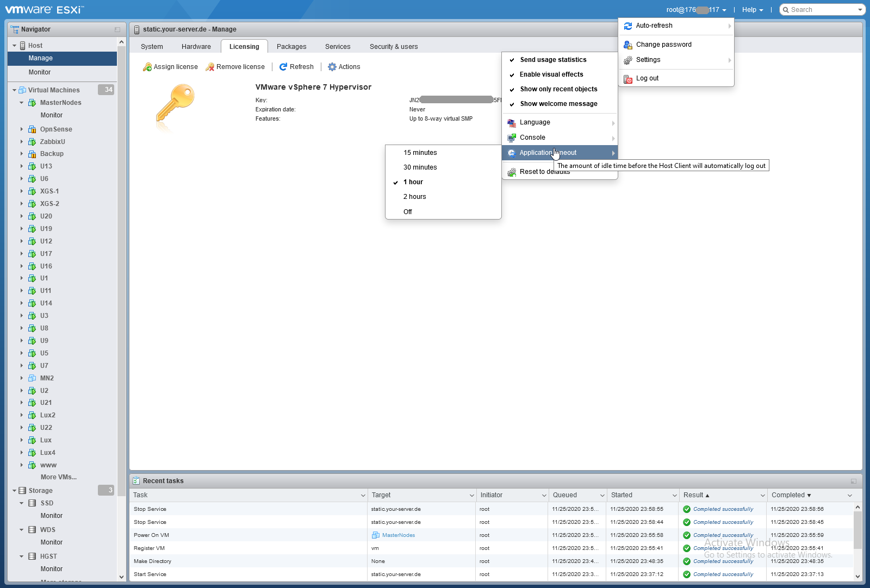Viewport: 870px width, 588px height.
Task: Click the Backup VM icon
Action: tap(32, 154)
